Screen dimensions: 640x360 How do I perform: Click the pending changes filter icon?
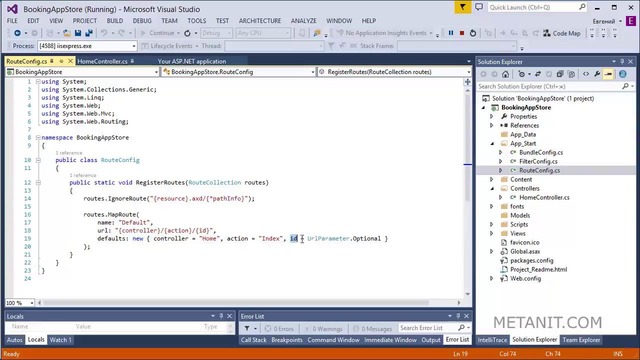pos(522,74)
